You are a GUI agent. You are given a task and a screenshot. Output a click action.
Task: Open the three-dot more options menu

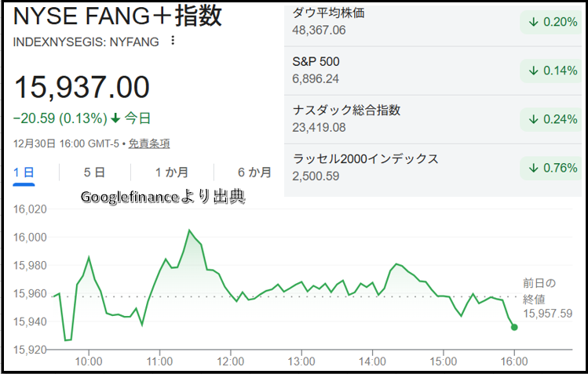click(173, 41)
